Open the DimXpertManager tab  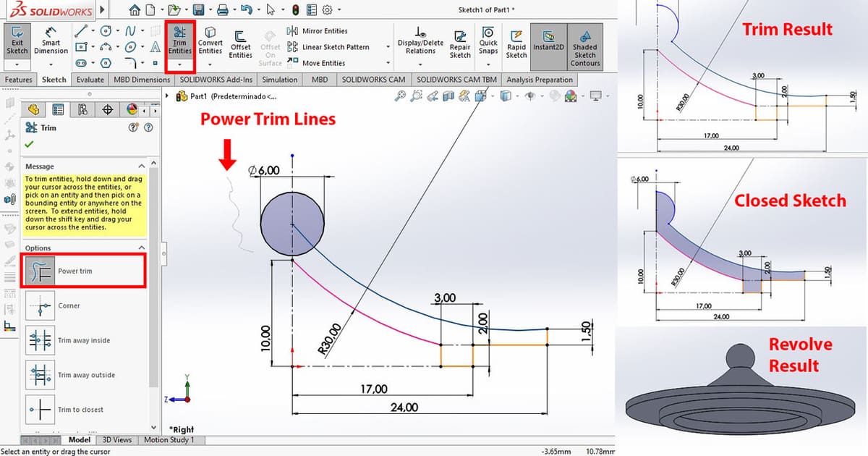(108, 109)
